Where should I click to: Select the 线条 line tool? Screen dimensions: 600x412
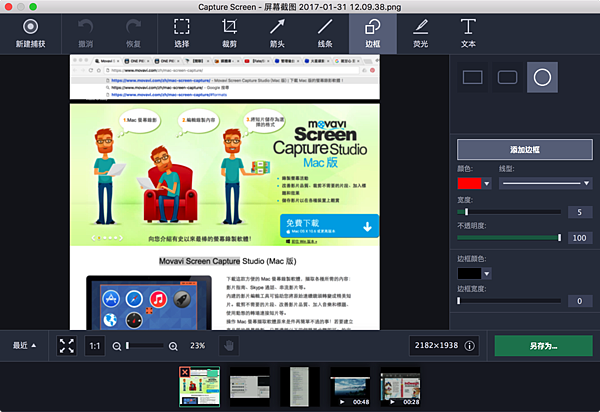point(325,34)
